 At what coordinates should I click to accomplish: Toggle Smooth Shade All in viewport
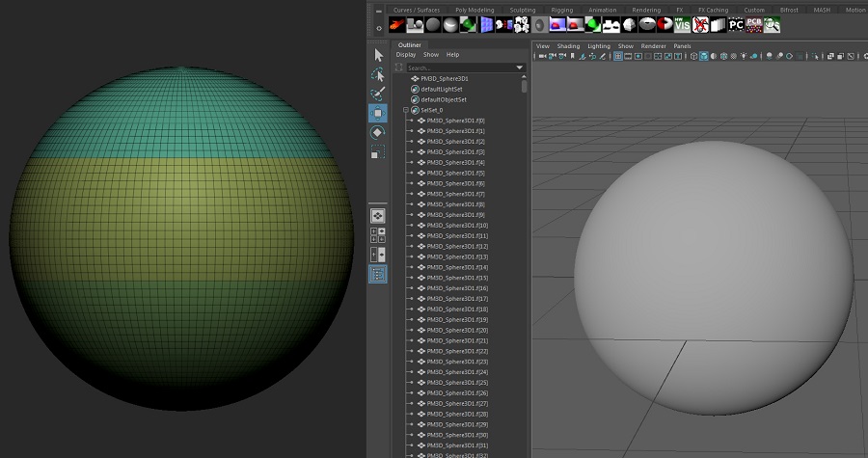point(704,56)
